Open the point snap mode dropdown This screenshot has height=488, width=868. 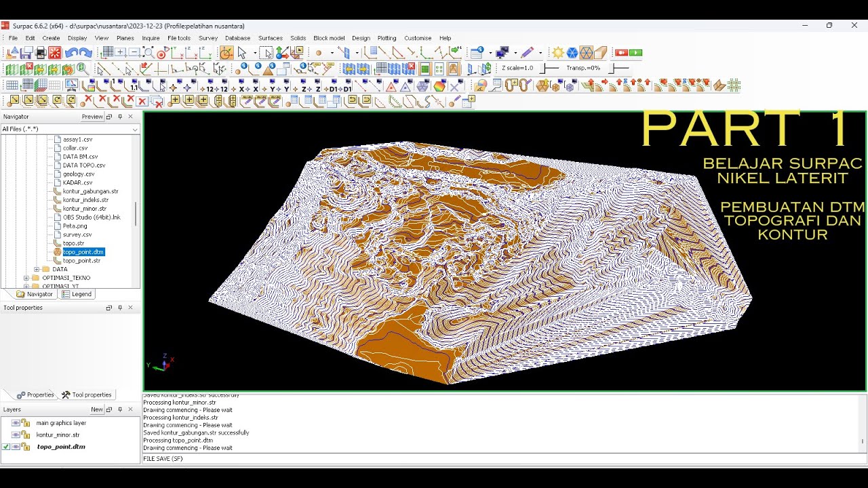(332, 52)
